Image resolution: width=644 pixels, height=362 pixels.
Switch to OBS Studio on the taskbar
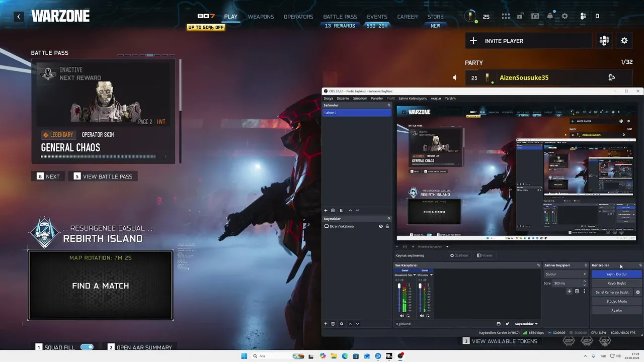(400, 356)
